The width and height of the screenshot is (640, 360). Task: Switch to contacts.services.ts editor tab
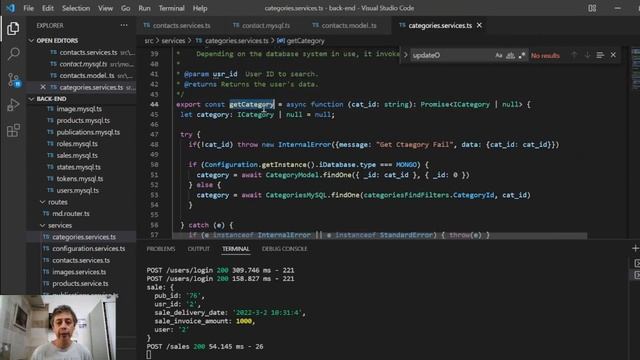[x=177, y=25]
